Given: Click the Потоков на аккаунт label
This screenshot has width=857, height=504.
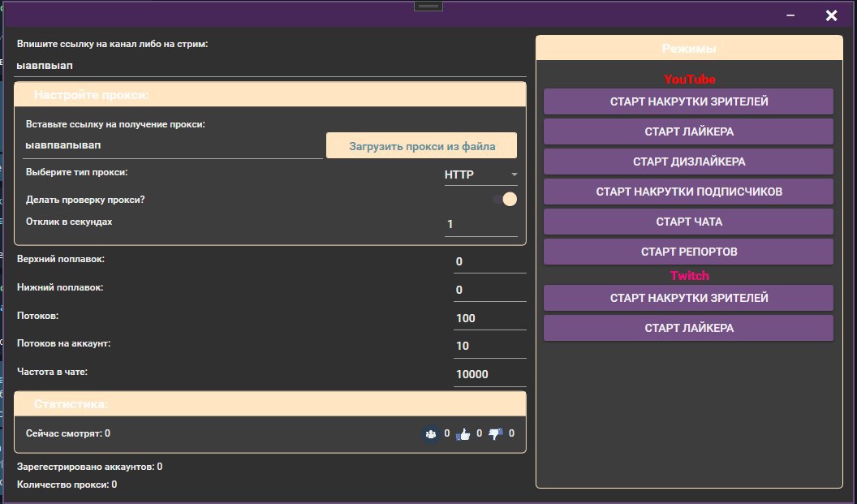Looking at the screenshot, I should click(x=64, y=343).
